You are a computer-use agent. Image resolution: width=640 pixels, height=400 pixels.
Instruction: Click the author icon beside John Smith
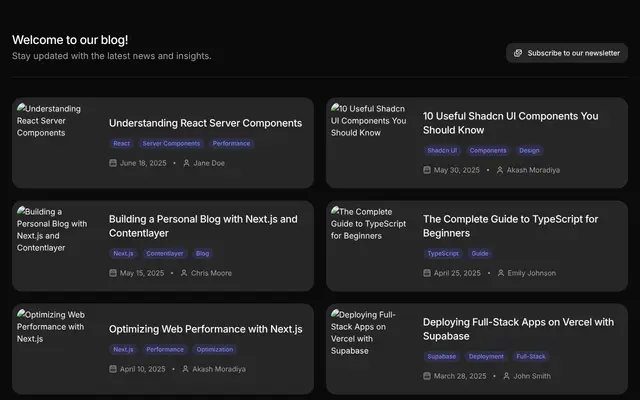pos(507,376)
